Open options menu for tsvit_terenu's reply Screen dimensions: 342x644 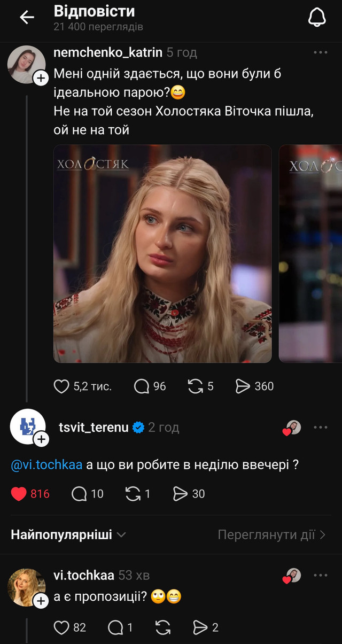321,426
